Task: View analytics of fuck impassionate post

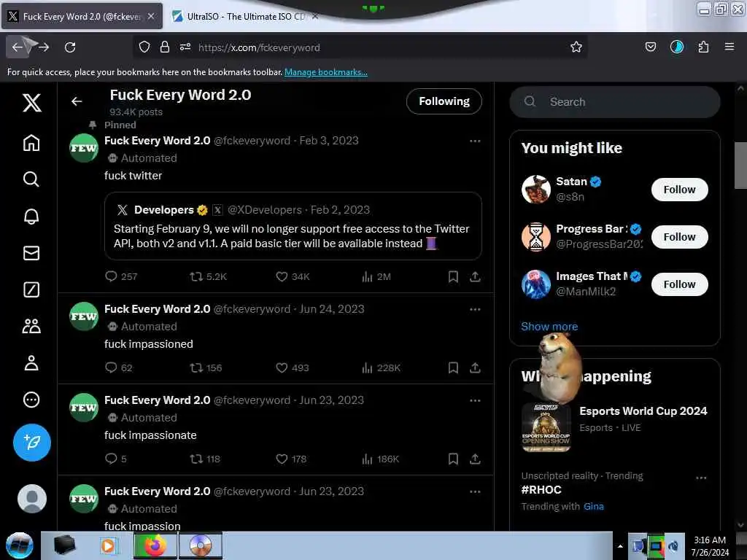Action: point(380,459)
